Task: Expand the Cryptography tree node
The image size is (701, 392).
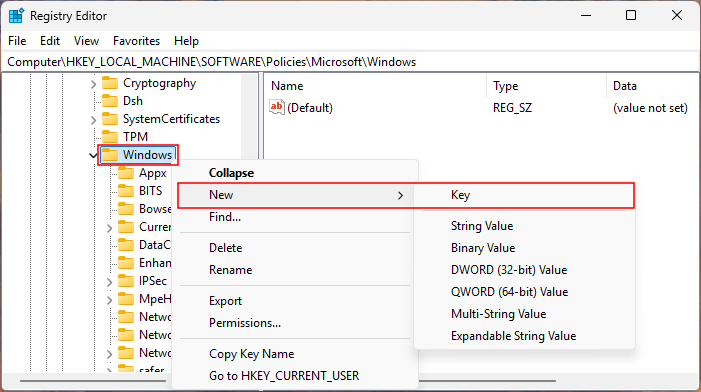Action: [x=93, y=84]
